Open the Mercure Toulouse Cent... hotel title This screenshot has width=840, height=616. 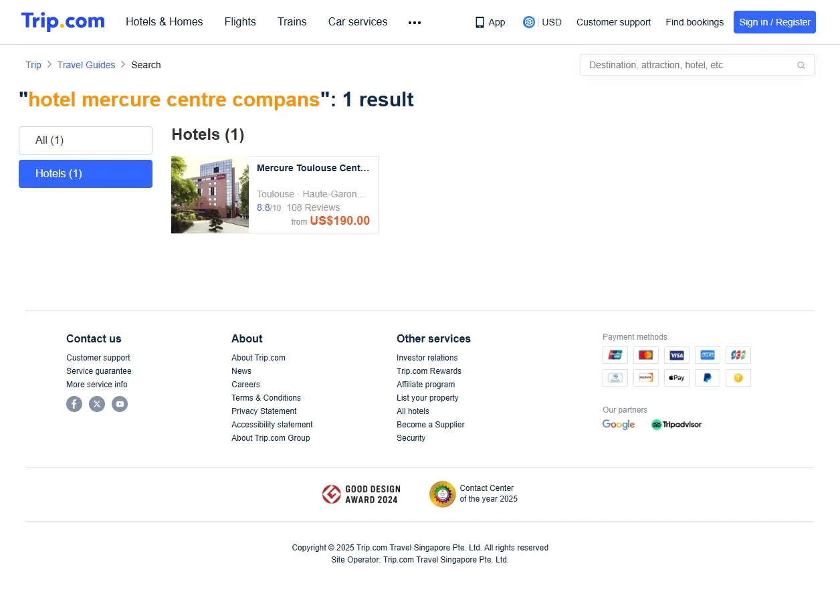pos(313,168)
